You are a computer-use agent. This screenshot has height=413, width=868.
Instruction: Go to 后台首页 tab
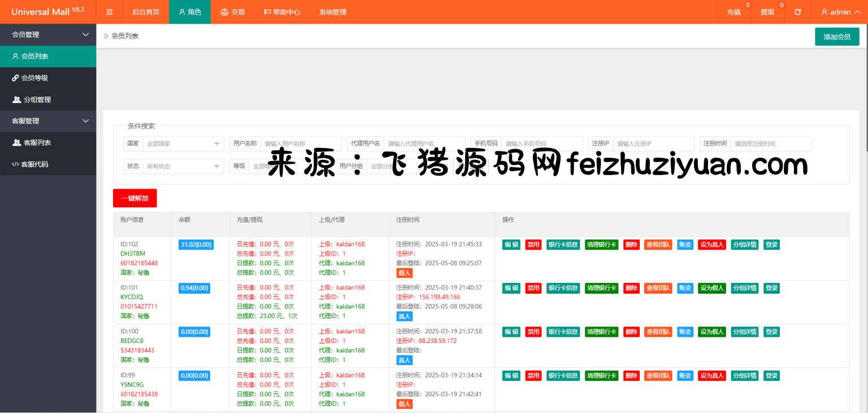coord(145,12)
